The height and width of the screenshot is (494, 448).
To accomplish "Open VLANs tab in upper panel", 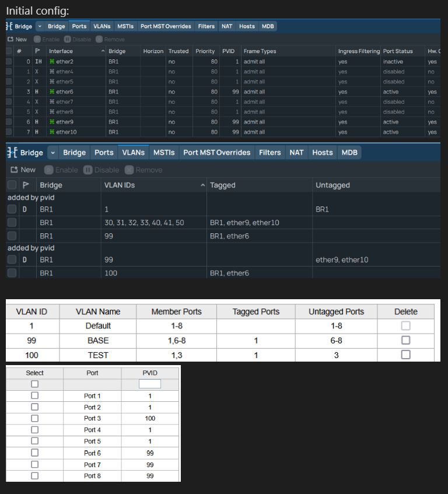I will click(101, 26).
